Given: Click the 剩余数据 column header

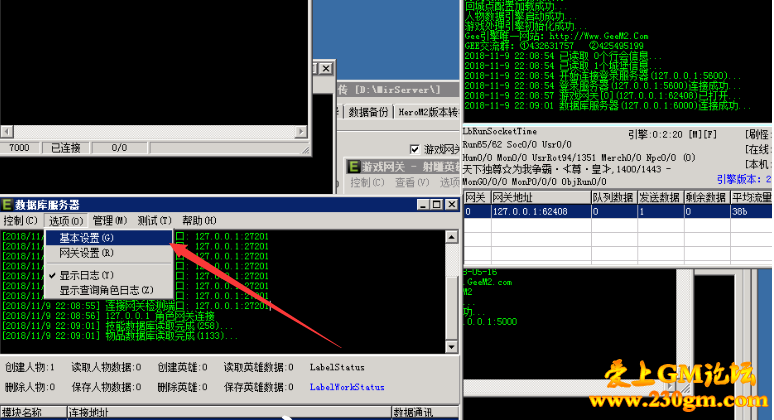Looking at the screenshot, I should (x=707, y=197).
